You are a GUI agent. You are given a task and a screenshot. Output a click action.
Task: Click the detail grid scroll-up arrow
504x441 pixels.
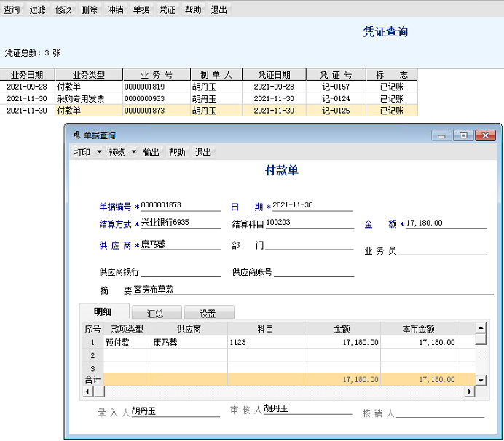481,327
